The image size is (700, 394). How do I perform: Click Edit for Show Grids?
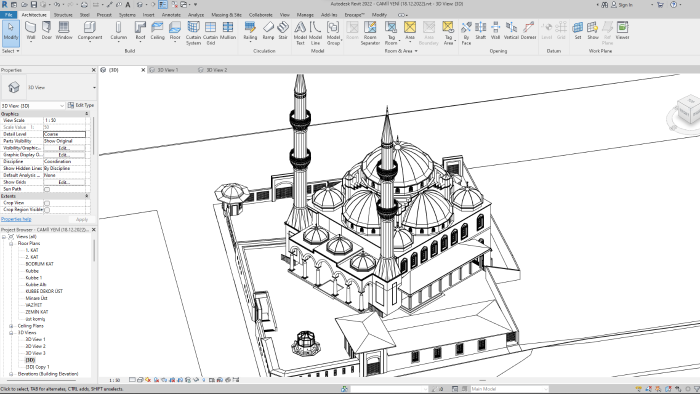click(64, 182)
